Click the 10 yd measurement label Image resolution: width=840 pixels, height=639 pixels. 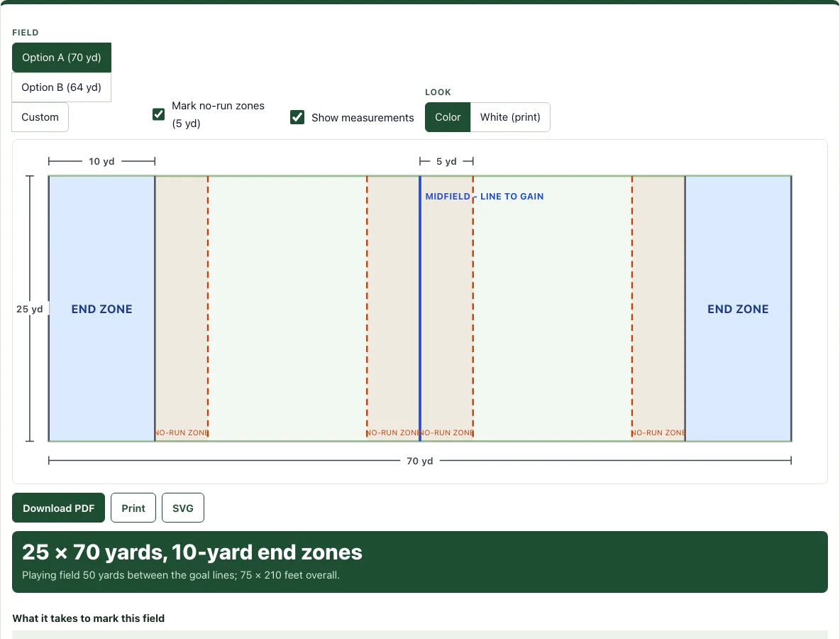click(x=101, y=161)
